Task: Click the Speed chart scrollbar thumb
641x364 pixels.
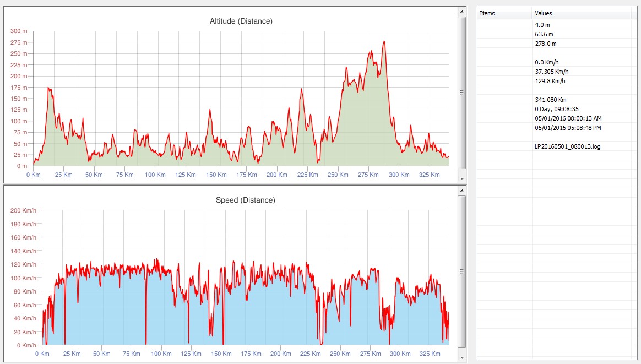Action: pos(461,271)
